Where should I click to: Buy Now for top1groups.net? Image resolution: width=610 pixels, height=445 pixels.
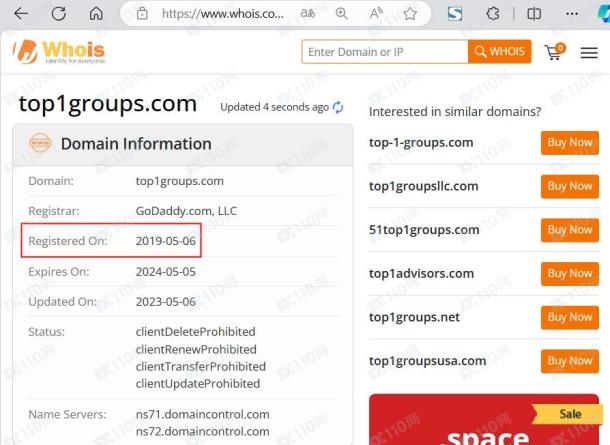point(570,317)
